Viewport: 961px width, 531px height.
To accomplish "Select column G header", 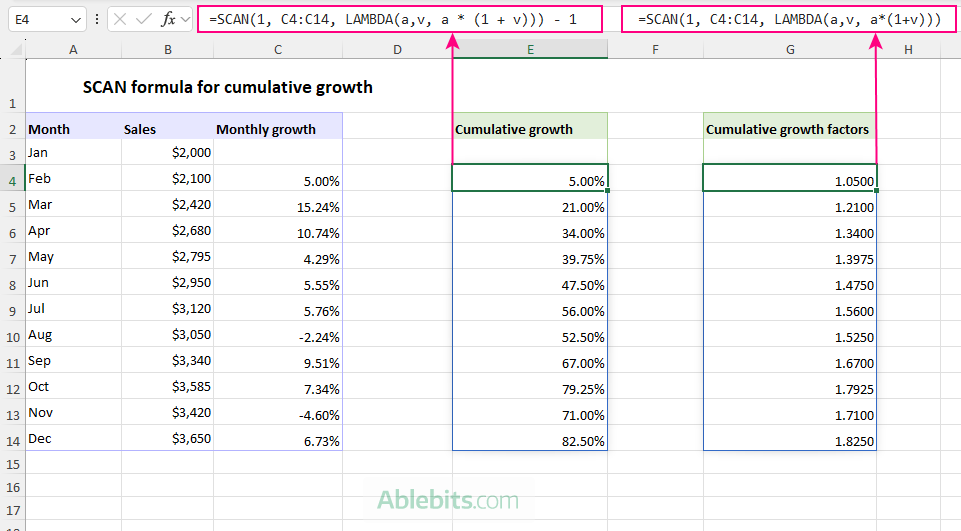I will point(790,50).
